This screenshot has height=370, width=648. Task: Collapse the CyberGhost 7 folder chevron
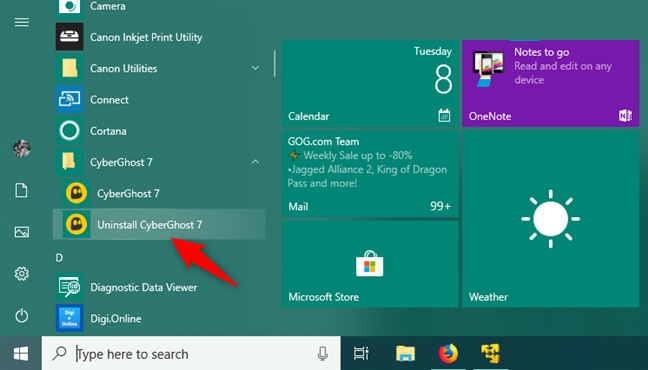[x=255, y=162]
